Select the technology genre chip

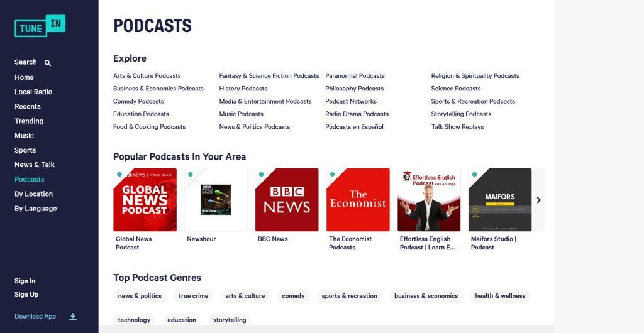(x=135, y=320)
